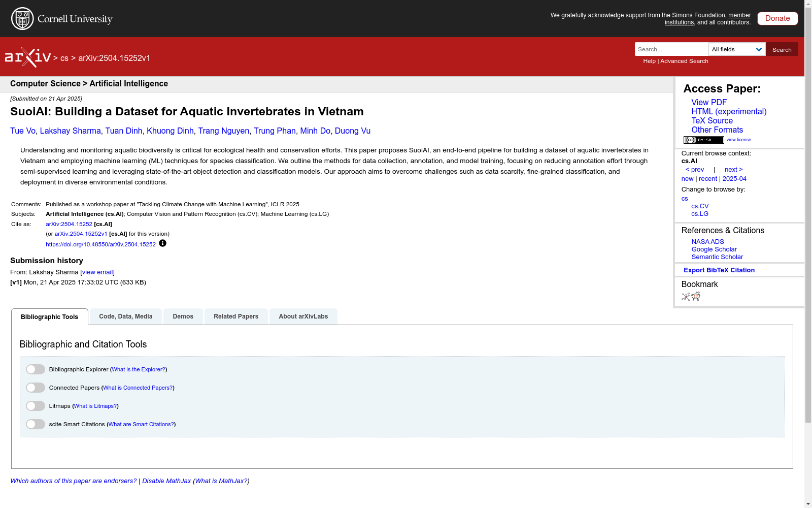The height and width of the screenshot is (508, 812).
Task: Open author Trang Nguyen's link
Action: [224, 131]
